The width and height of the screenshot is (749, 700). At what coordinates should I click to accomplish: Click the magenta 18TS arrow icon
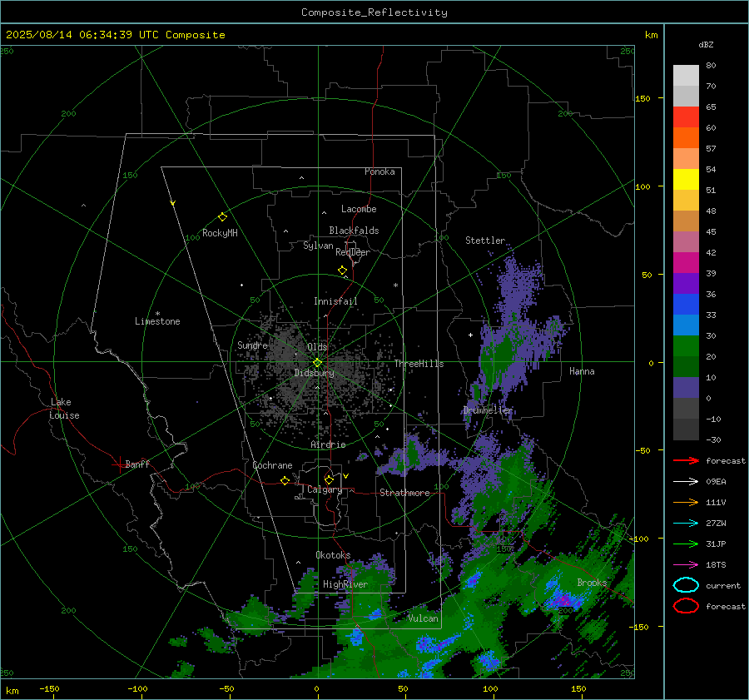click(686, 565)
